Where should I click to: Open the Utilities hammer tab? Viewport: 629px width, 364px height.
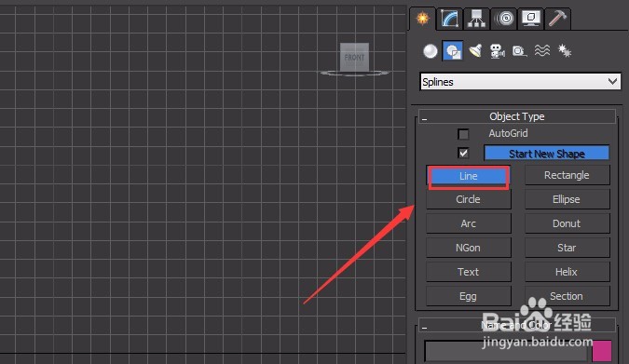(x=557, y=19)
